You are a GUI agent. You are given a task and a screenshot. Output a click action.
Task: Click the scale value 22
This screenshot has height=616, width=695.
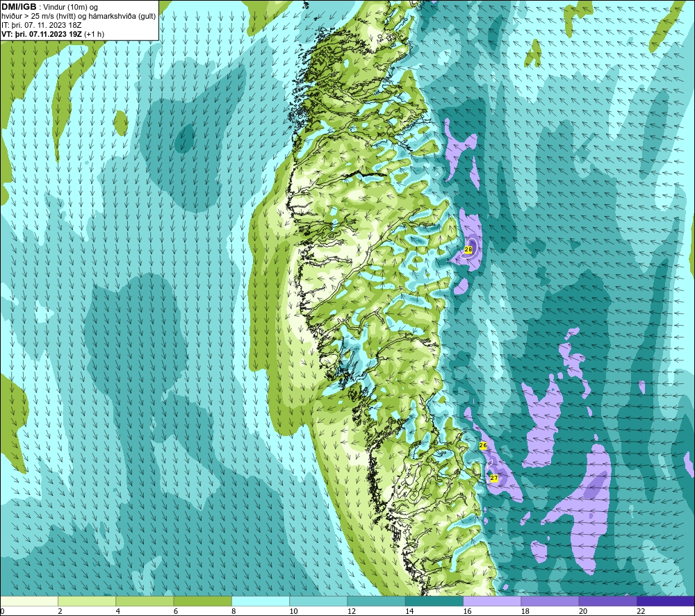[641, 612]
